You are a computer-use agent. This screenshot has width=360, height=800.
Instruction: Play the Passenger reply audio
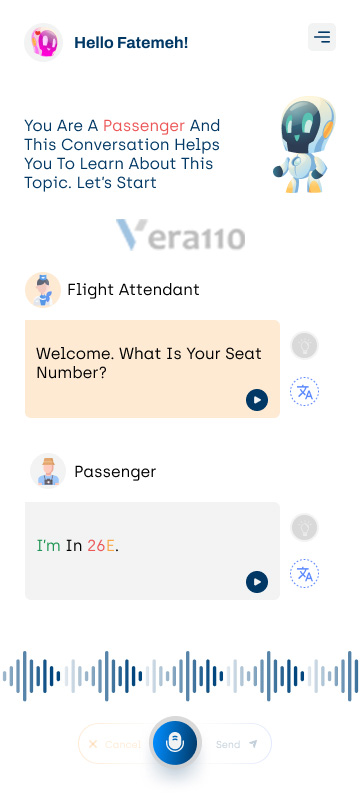[257, 582]
